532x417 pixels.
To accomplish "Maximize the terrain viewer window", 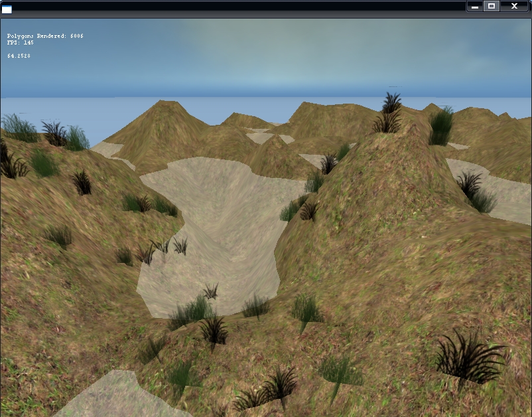I will (492, 6).
